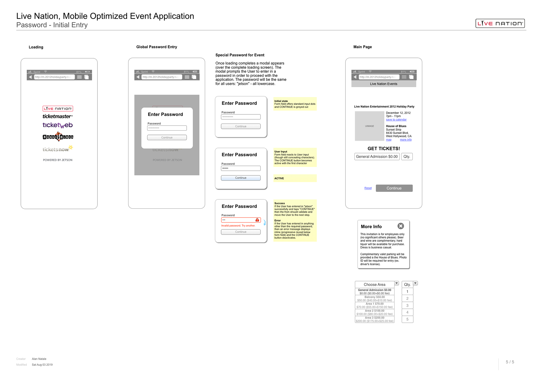Select Area 1 $70.00 option

pos(375,306)
